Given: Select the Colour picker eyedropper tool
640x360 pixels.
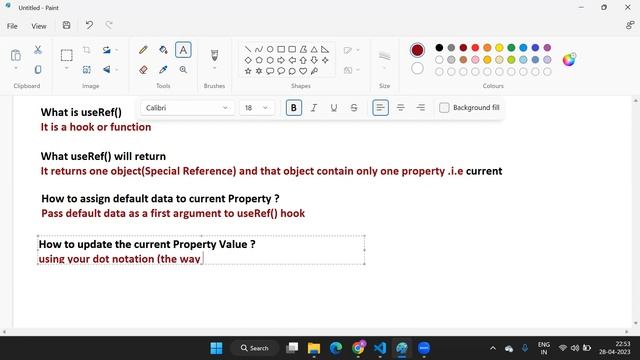Looking at the screenshot, I should tap(163, 70).
